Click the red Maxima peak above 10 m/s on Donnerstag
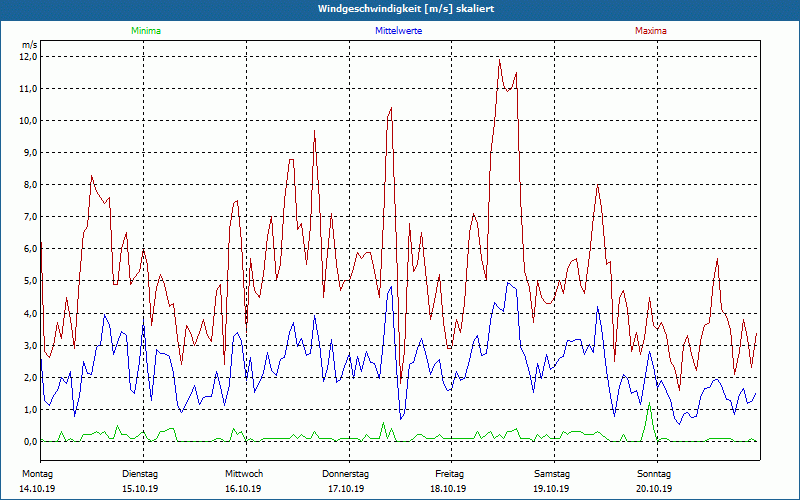800x500 pixels. click(391, 108)
